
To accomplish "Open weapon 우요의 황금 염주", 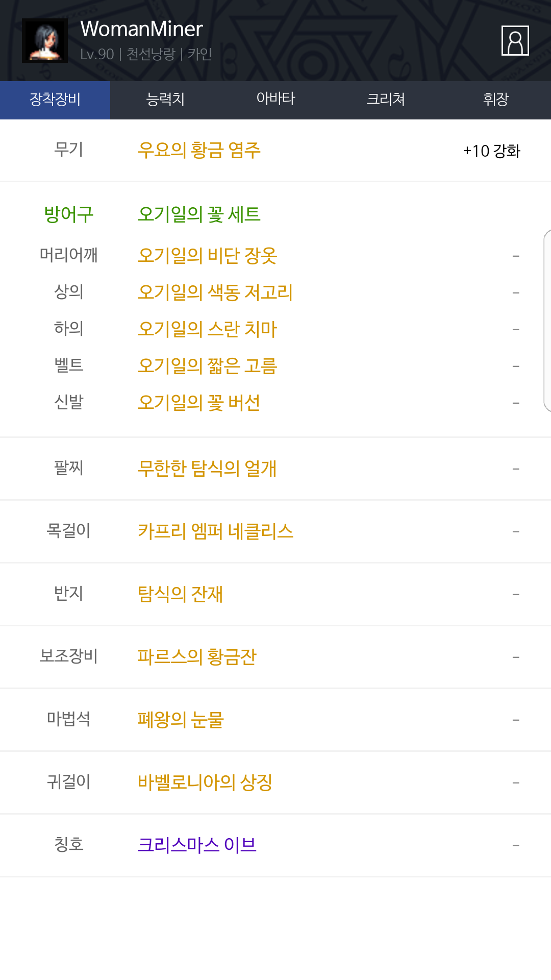I will coord(199,151).
